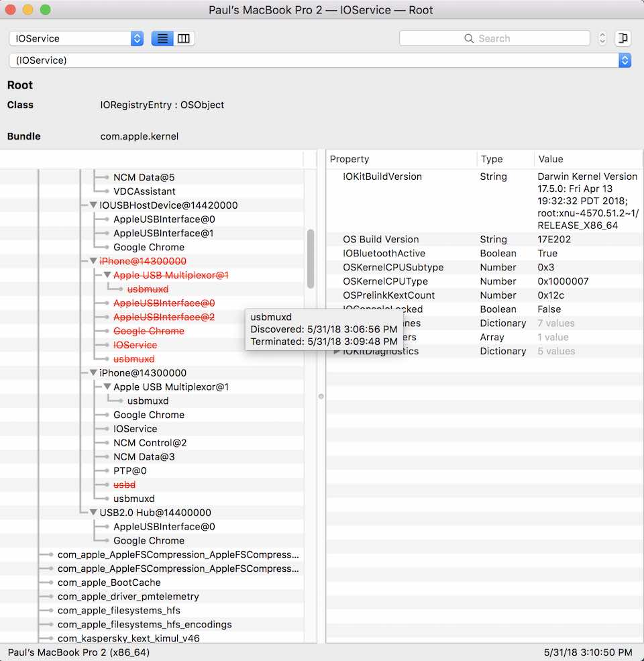Viewport: 644px width, 661px height.
Task: Select the OSPrelinkKextCount property row
Action: [485, 295]
